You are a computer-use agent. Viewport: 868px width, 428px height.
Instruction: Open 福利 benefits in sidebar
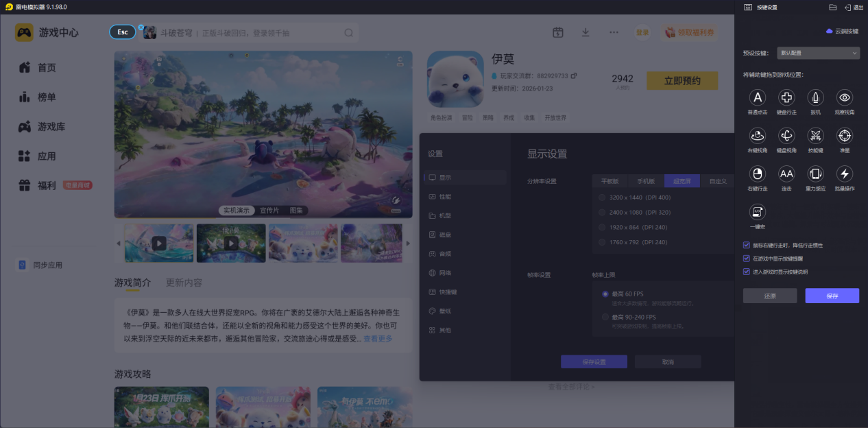coord(38,185)
